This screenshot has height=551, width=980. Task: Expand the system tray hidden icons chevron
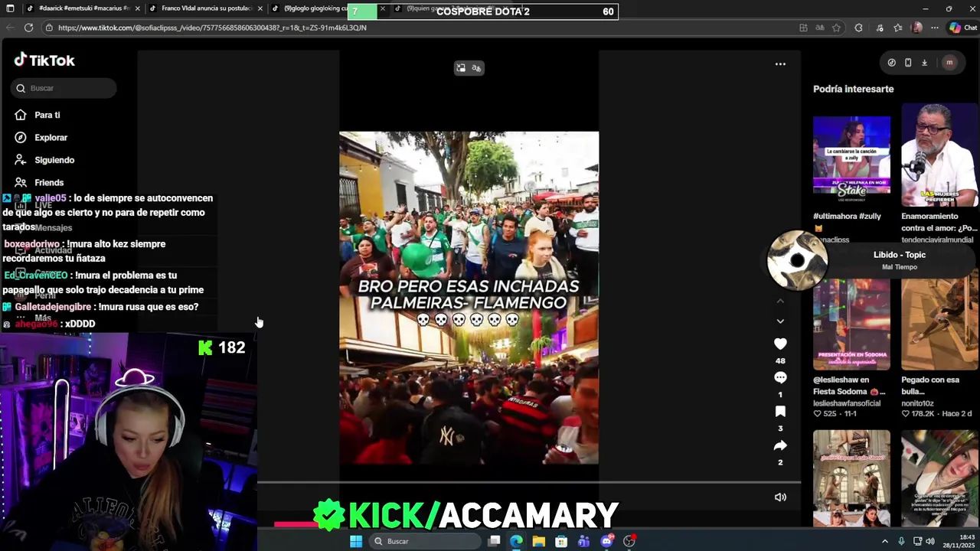[885, 542]
